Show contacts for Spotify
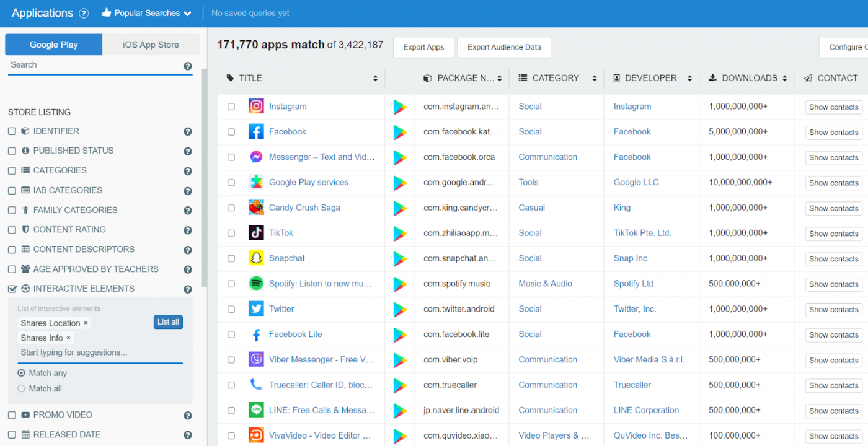 tap(833, 284)
